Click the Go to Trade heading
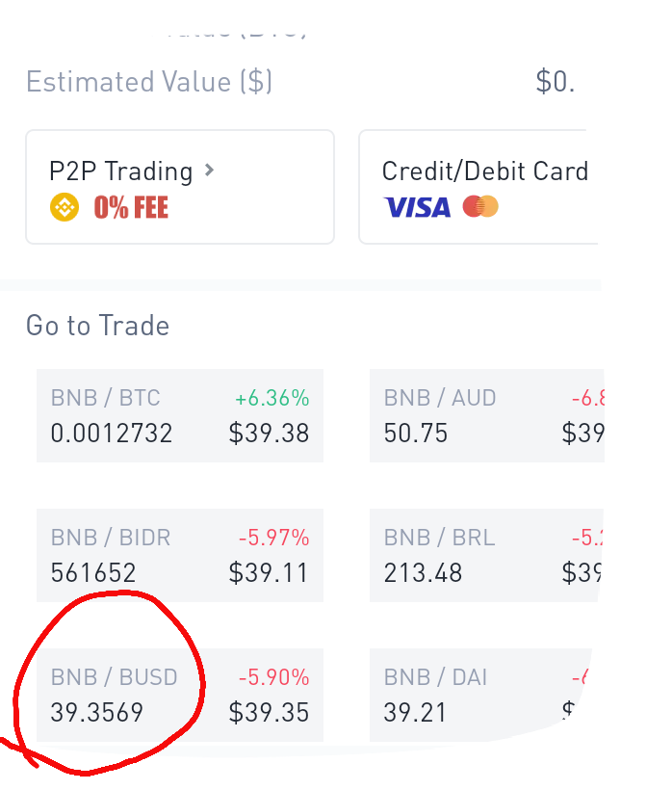 [x=97, y=325]
